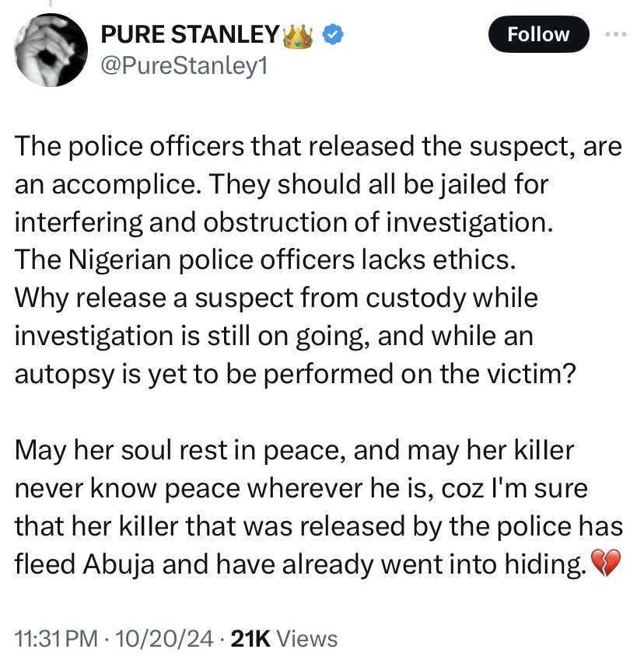Open the three-dot more options menu

615,34
